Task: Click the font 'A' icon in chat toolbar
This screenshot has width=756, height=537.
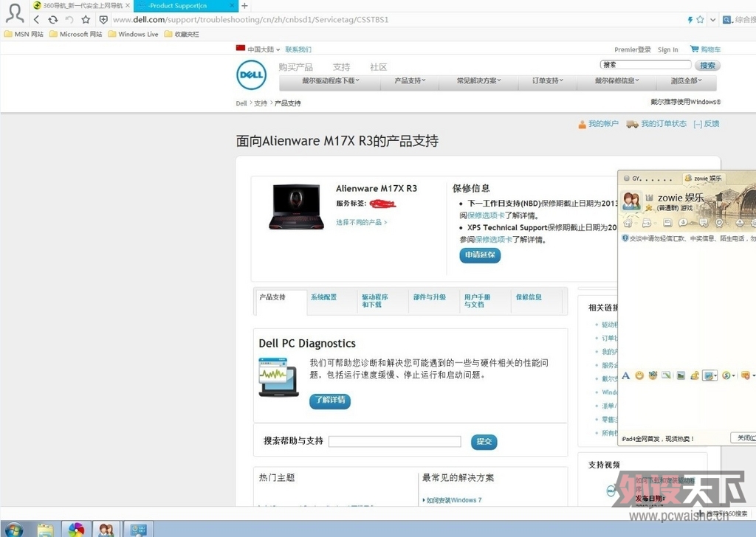Action: pyautogui.click(x=626, y=375)
